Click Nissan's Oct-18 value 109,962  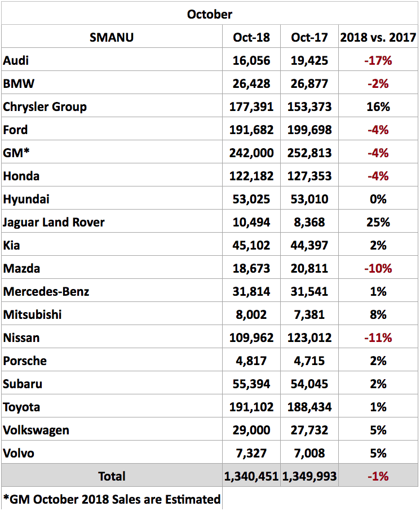coord(251,337)
